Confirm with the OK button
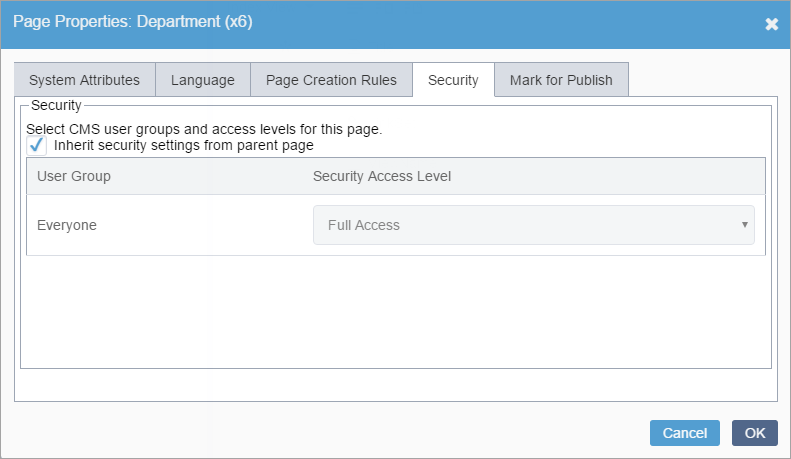Viewport: 791px width, 459px height. (755, 433)
